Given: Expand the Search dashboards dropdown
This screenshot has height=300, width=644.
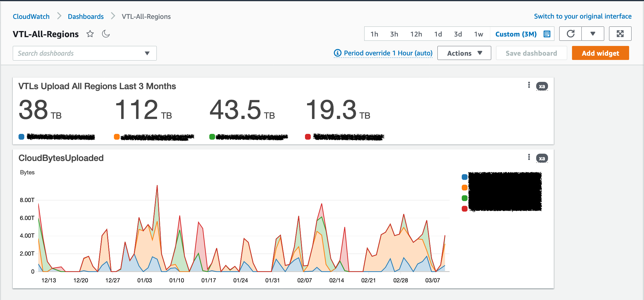Looking at the screenshot, I should point(147,53).
